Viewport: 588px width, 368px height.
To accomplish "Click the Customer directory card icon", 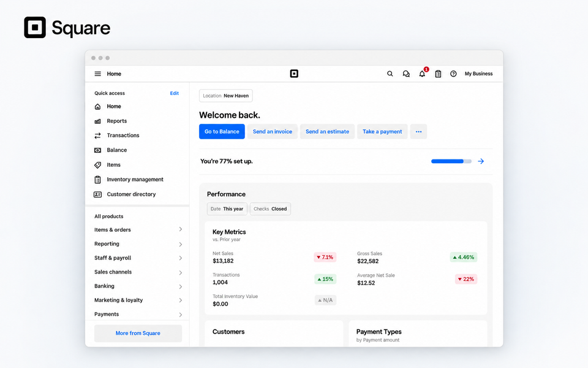I will pyautogui.click(x=97, y=194).
